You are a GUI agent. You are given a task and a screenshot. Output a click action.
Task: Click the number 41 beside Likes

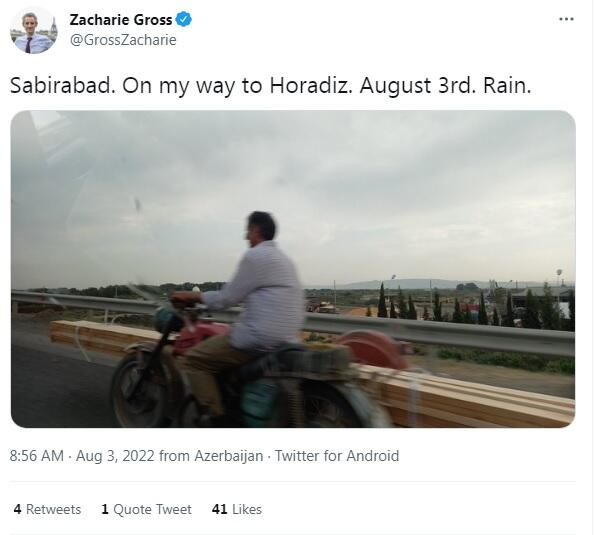pyautogui.click(x=219, y=509)
